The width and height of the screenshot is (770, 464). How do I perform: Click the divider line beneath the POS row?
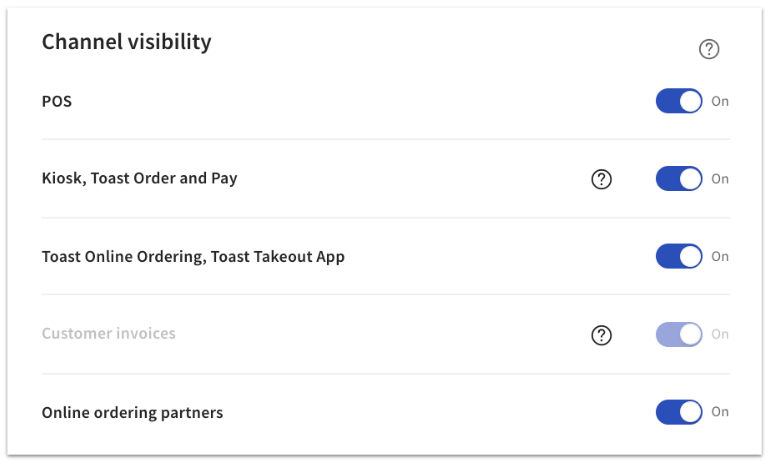pyautogui.click(x=385, y=140)
